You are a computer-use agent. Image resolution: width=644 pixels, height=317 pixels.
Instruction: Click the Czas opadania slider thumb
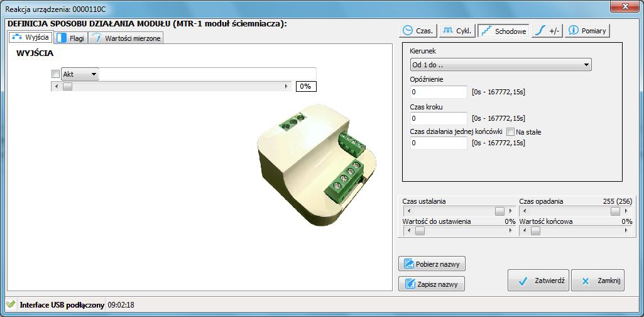(x=615, y=211)
